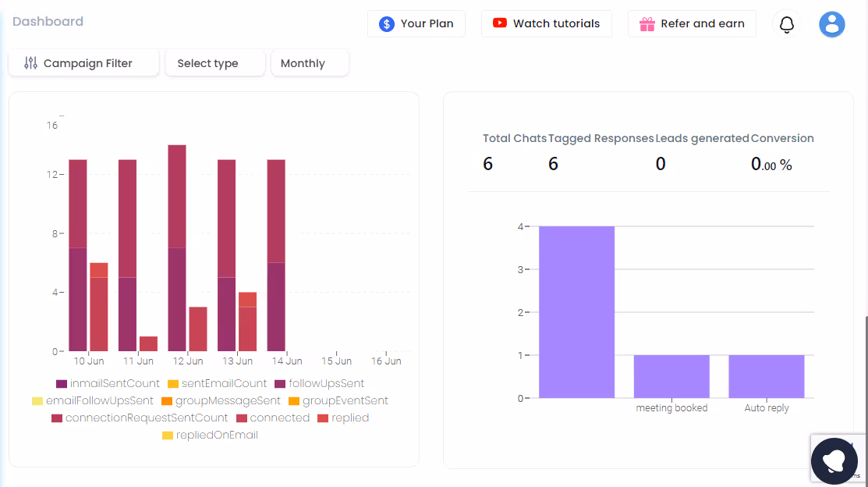The width and height of the screenshot is (868, 487).
Task: Click the pink gift icon for referrals
Action: coord(647,24)
